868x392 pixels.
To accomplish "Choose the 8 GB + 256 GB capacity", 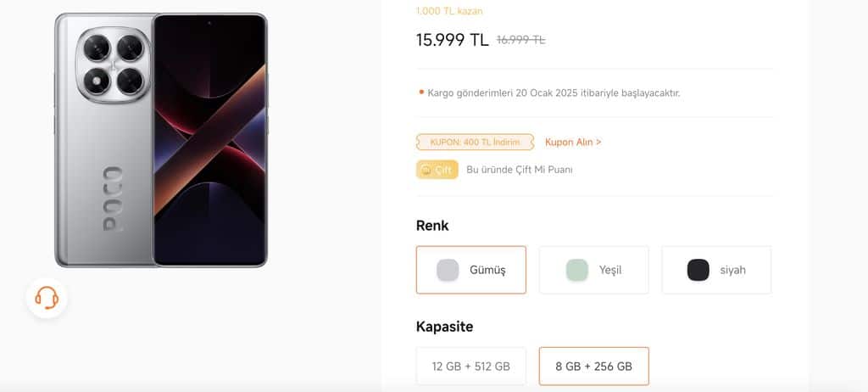I will point(593,366).
